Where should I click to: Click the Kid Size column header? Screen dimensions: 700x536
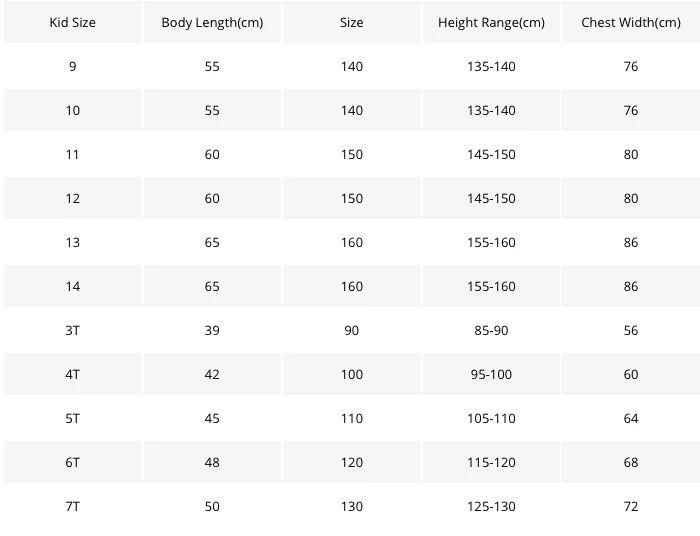(x=72, y=22)
